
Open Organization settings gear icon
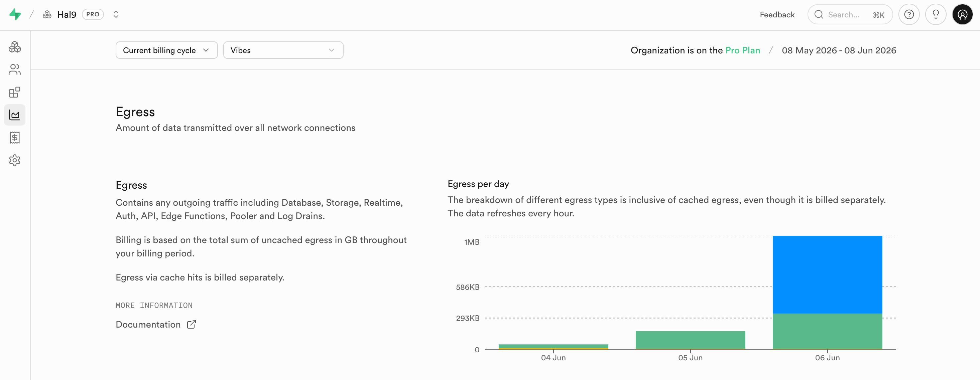(x=15, y=160)
